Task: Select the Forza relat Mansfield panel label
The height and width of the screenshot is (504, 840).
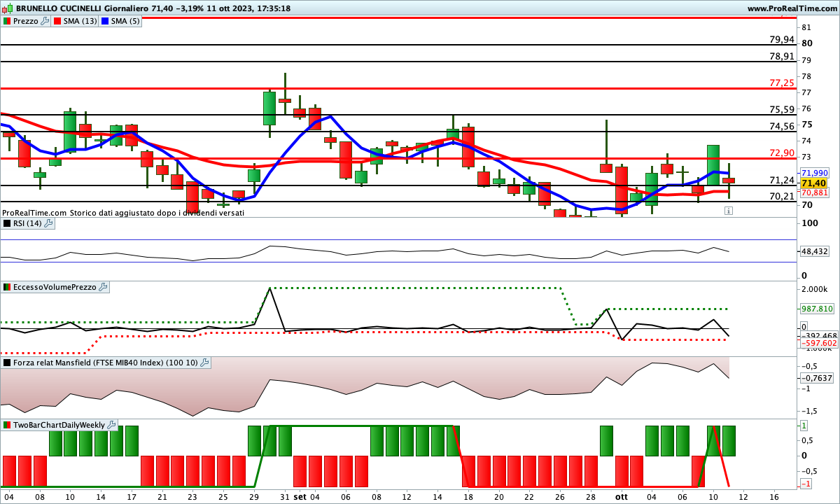Action: point(106,363)
